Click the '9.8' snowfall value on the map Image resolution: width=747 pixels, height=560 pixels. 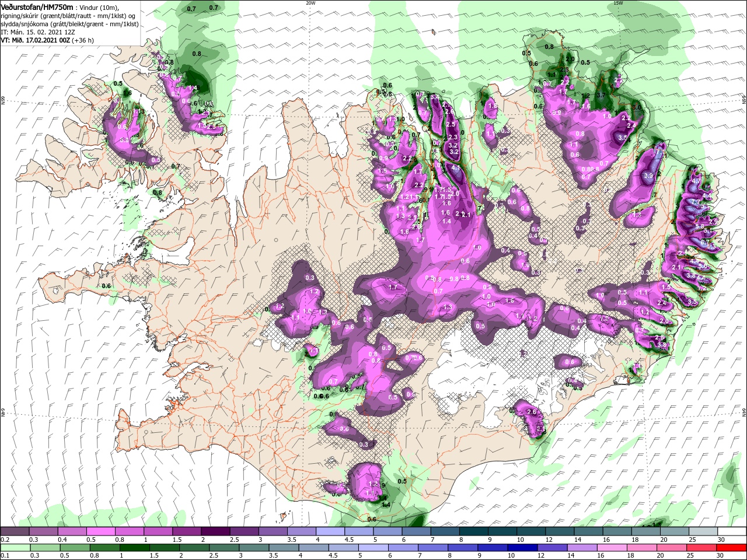454,278
